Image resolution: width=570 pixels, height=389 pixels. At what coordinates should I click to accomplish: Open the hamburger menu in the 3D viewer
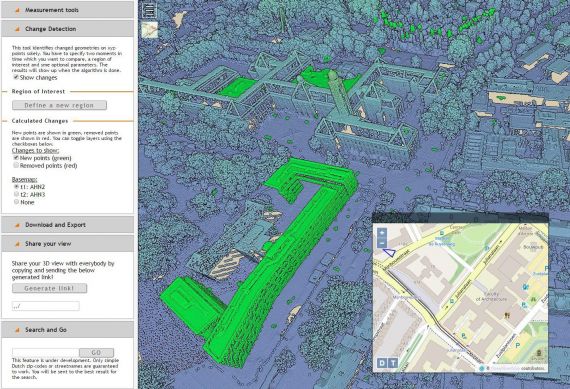click(x=149, y=10)
